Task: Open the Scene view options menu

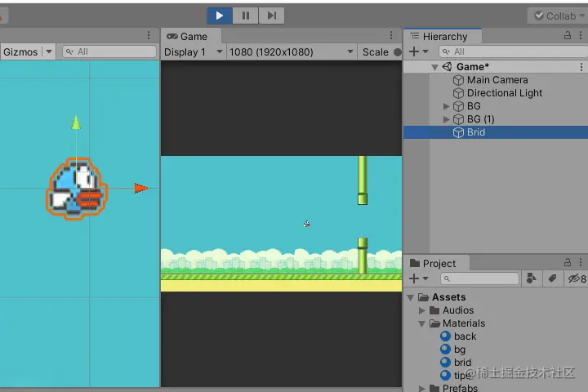Action: (x=149, y=35)
